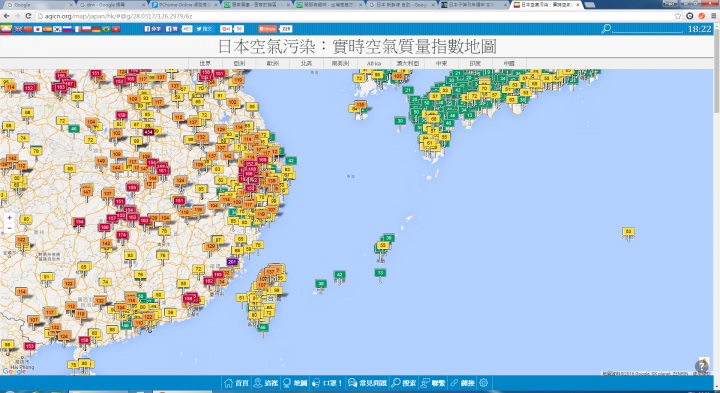The image size is (720, 393).
Task: Click the green 30 marker west of Kyushu
Action: (400, 121)
